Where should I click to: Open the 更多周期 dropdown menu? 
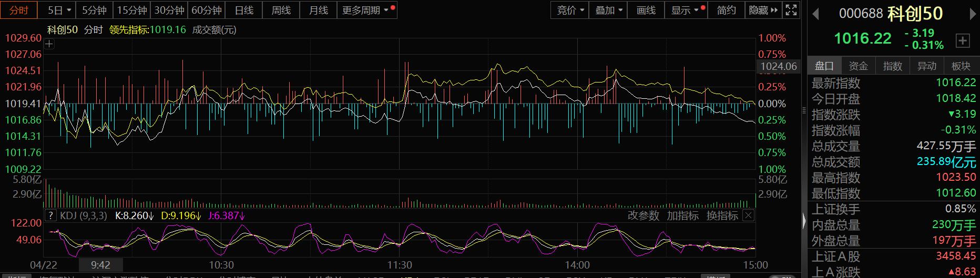click(366, 10)
